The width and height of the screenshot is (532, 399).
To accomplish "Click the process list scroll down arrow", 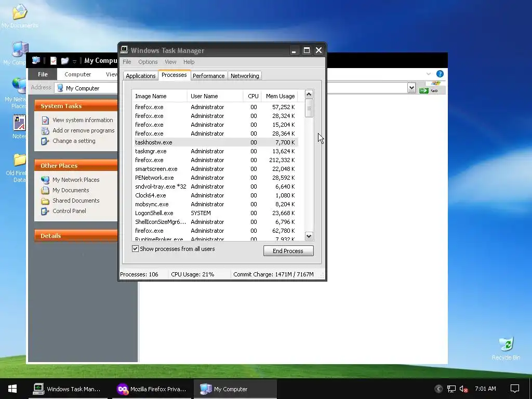I will (x=309, y=236).
